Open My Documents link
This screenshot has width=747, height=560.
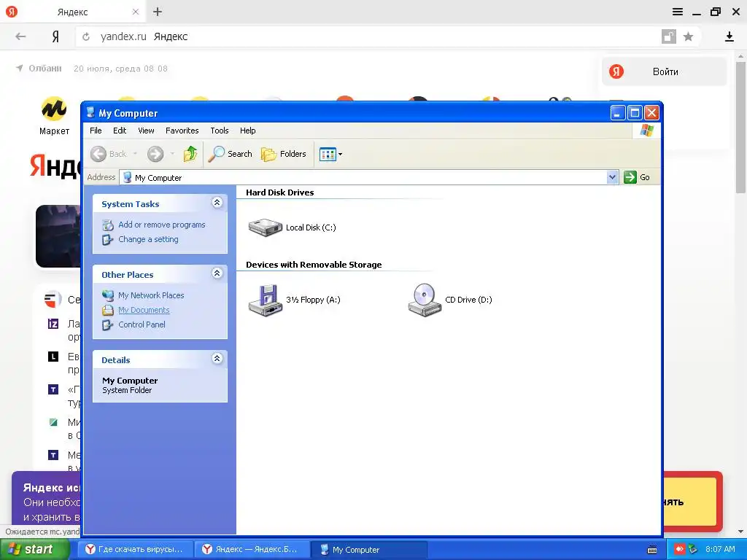pos(144,310)
